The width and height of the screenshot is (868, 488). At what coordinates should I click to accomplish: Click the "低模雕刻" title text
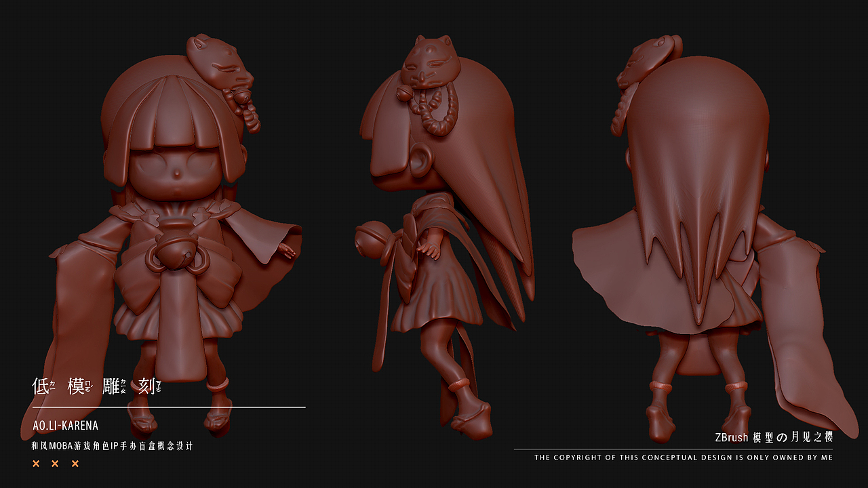tap(96, 386)
